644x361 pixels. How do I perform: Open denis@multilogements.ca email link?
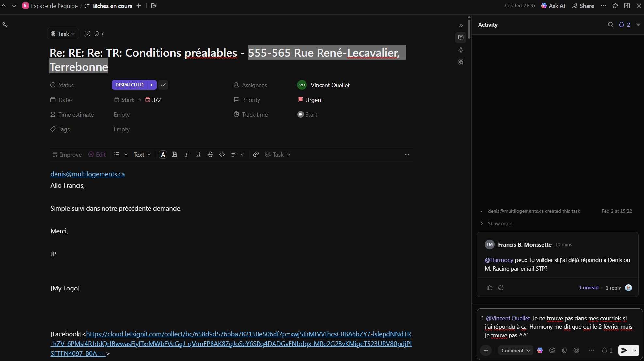87,174
